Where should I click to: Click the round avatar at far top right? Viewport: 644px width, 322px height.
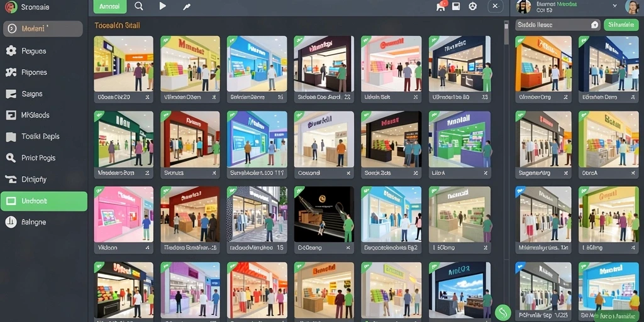click(x=632, y=6)
